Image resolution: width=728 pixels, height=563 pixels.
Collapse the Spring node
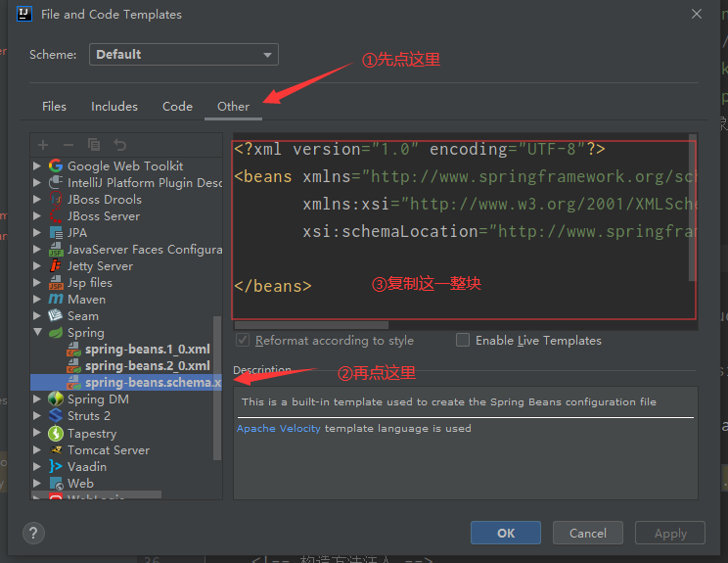point(37,332)
